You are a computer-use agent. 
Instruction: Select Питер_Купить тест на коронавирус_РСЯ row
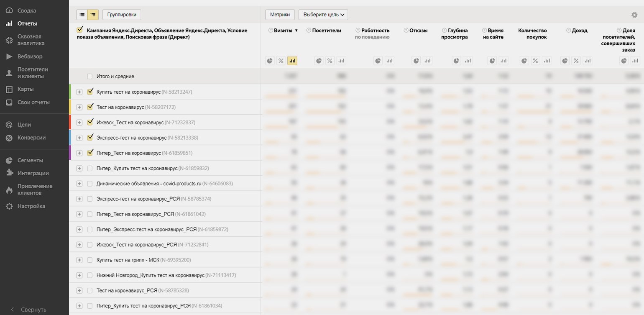[x=89, y=306]
